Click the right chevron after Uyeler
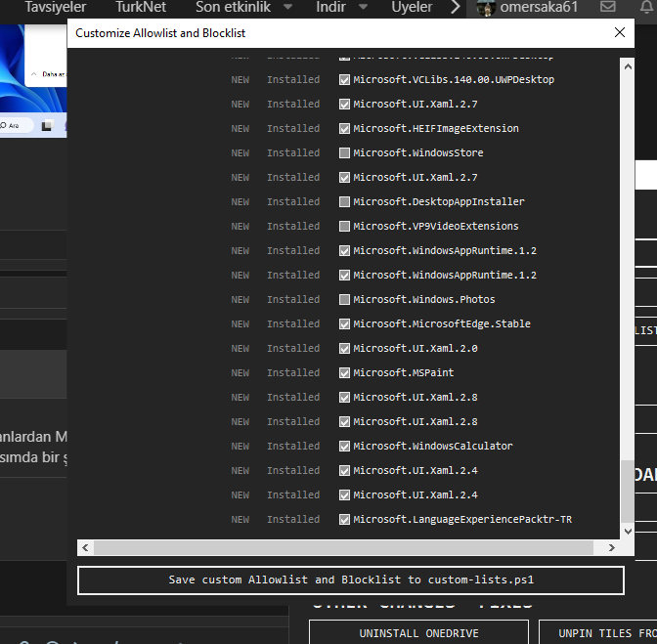Screen dimensions: 657x644 [x=455, y=7]
